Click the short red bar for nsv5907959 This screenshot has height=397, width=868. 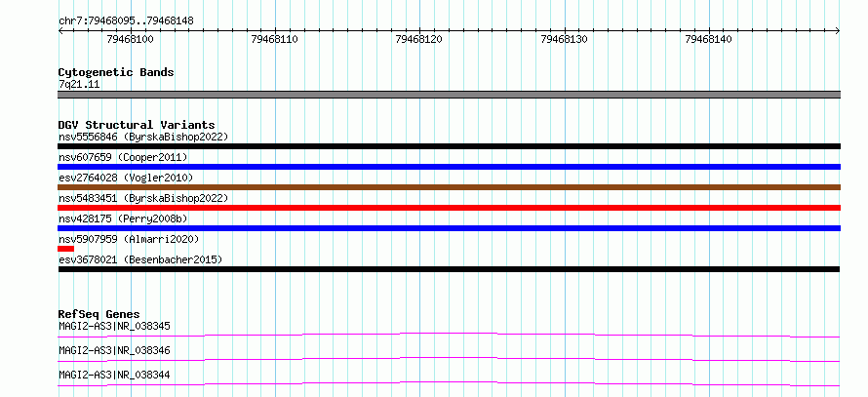[66, 249]
